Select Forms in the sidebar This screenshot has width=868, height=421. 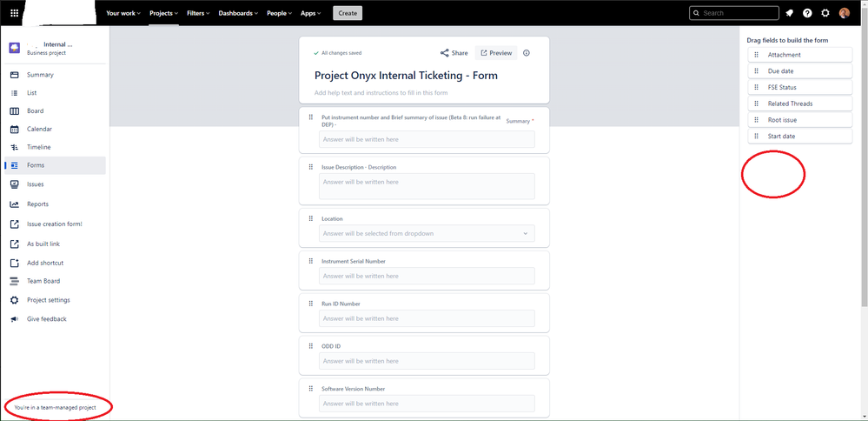[55, 165]
